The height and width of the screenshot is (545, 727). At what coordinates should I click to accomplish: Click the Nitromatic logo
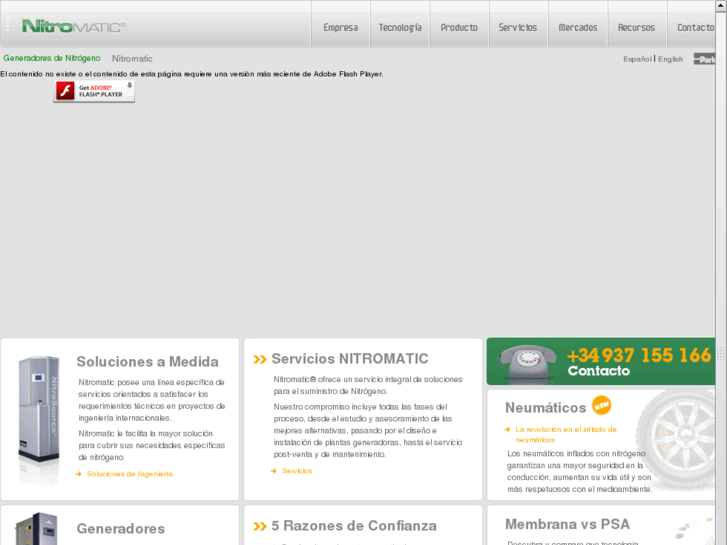(x=74, y=26)
